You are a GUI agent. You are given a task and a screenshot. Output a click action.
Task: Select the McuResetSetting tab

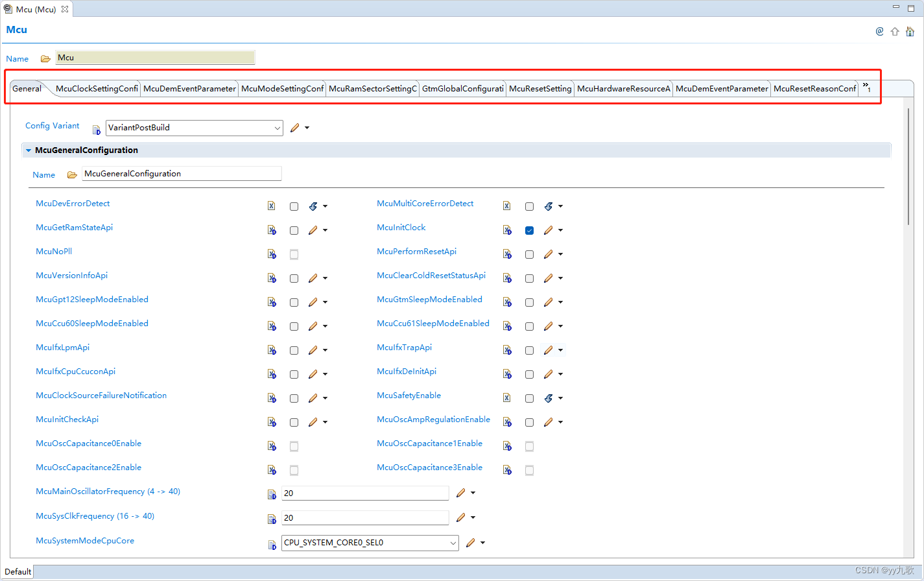tap(540, 89)
